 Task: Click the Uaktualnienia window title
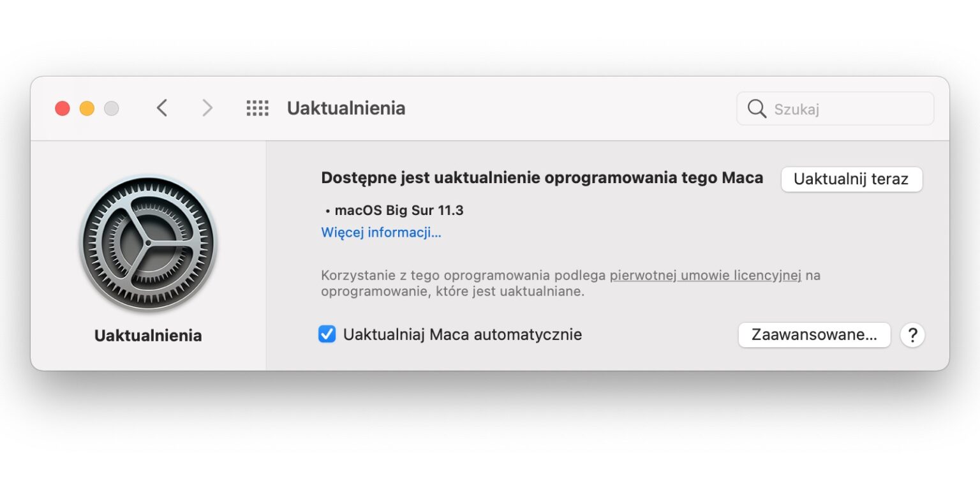click(x=346, y=108)
